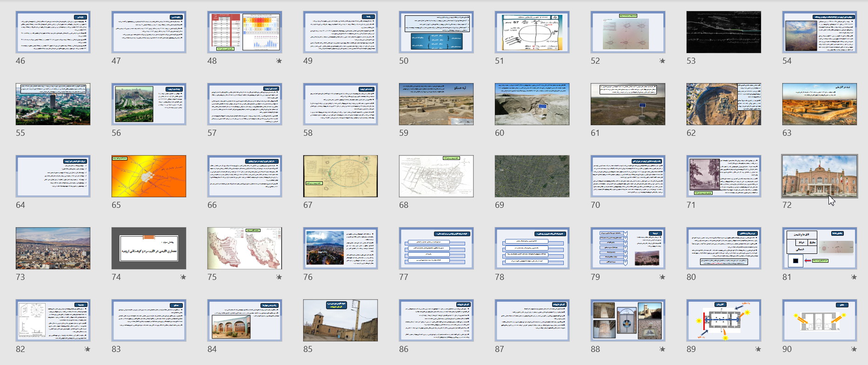The height and width of the screenshot is (365, 868).
Task: Click the star icon next to slide 52
Action: [x=662, y=61]
